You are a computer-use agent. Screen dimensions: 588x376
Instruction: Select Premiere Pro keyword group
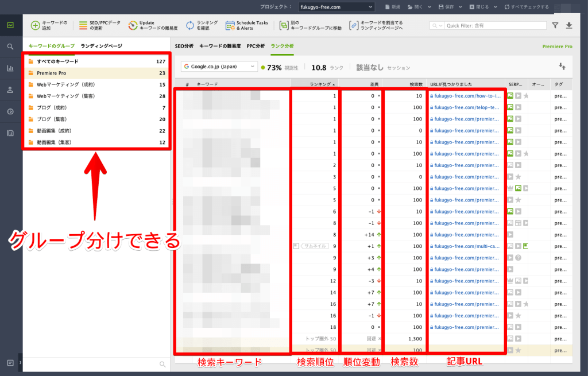tap(96, 73)
